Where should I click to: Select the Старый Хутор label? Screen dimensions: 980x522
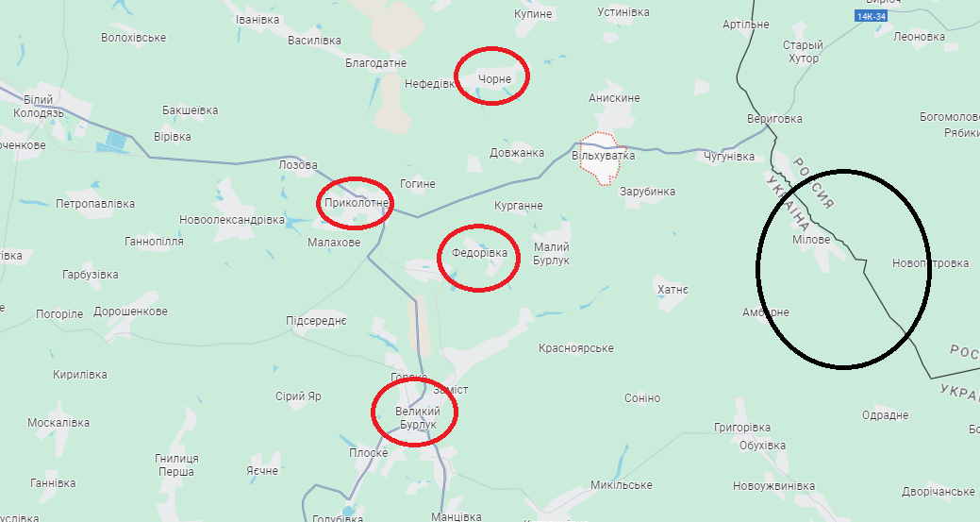pos(803,52)
